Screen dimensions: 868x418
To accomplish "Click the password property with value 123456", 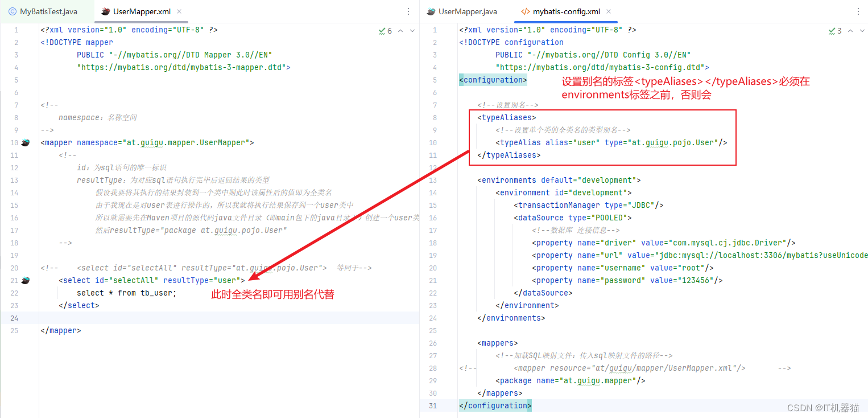I will click(x=627, y=280).
